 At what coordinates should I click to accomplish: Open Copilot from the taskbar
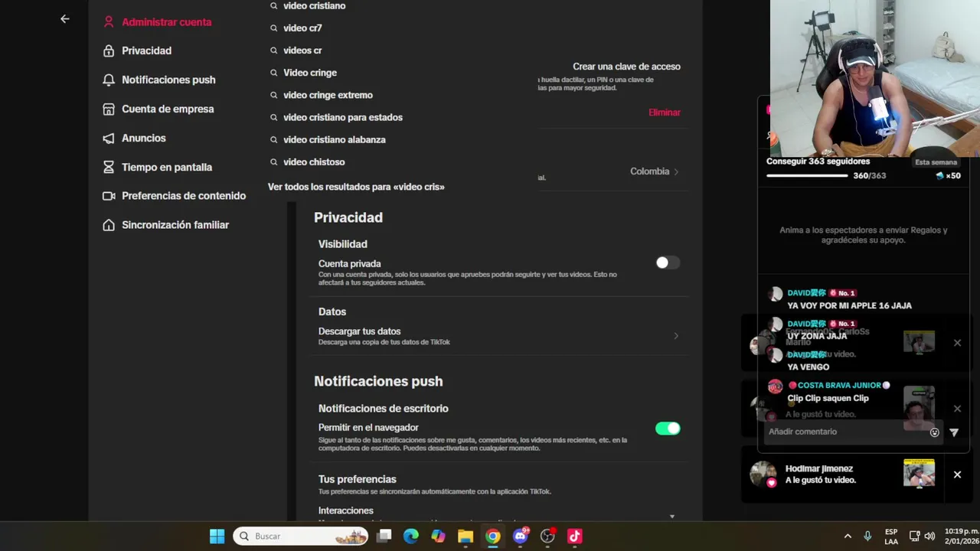click(438, 536)
